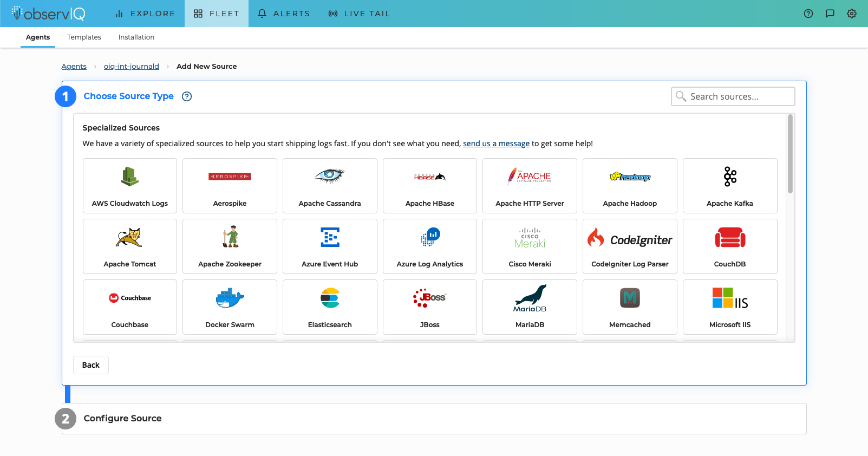Select the Elasticsearch source
Viewport: 868px width, 456px height.
(x=330, y=307)
